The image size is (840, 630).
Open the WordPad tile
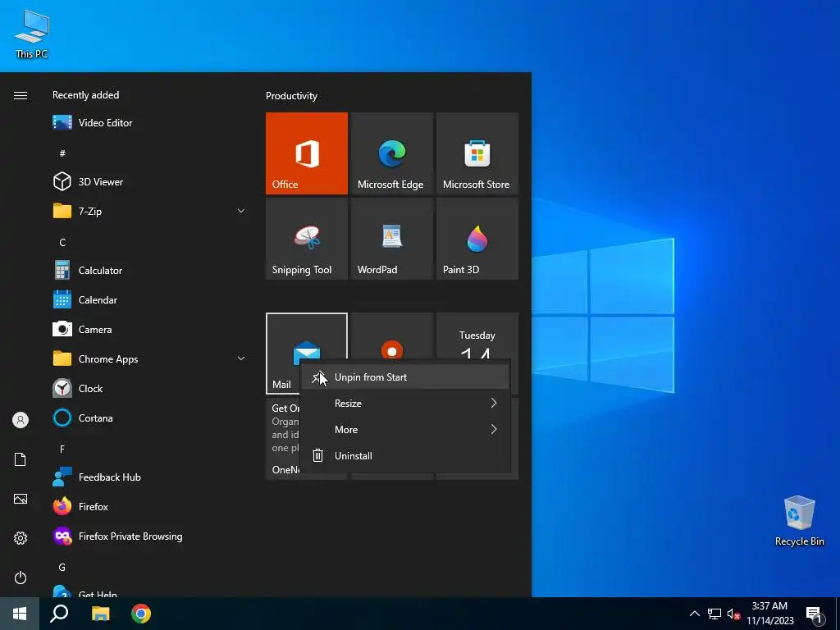pyautogui.click(x=391, y=239)
